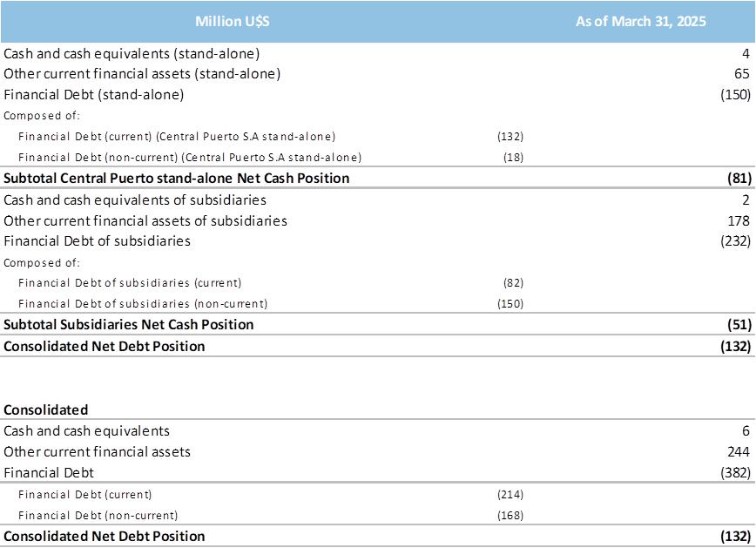Select "Subtotal Central Puerto stand-alone Net Cash Position"
Image resolution: width=756 pixels, height=548 pixels.
click(177, 179)
